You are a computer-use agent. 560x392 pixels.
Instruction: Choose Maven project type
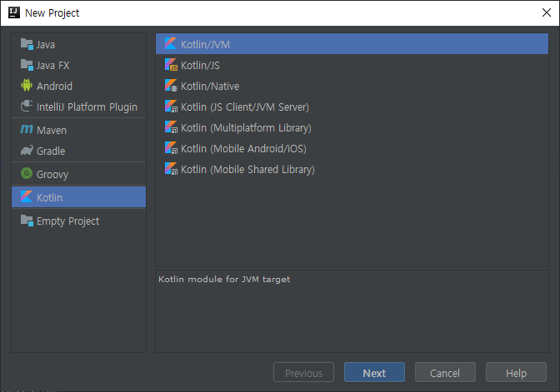[x=78, y=130]
